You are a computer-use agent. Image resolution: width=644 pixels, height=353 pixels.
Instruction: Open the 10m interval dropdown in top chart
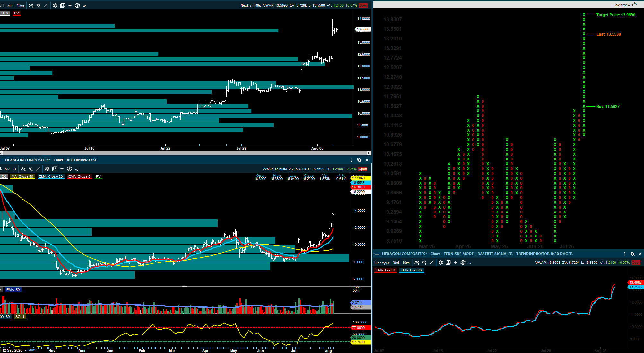(21, 6)
